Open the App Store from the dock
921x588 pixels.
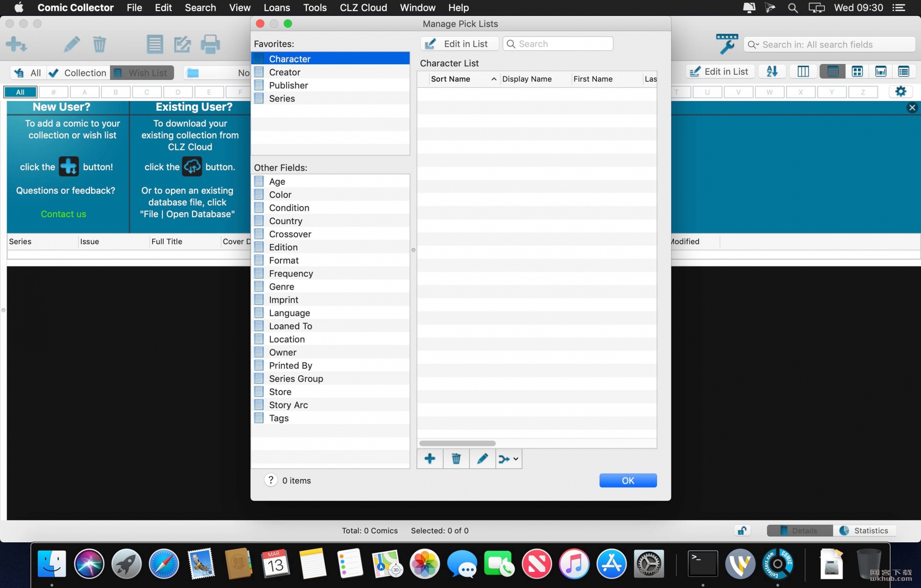611,564
